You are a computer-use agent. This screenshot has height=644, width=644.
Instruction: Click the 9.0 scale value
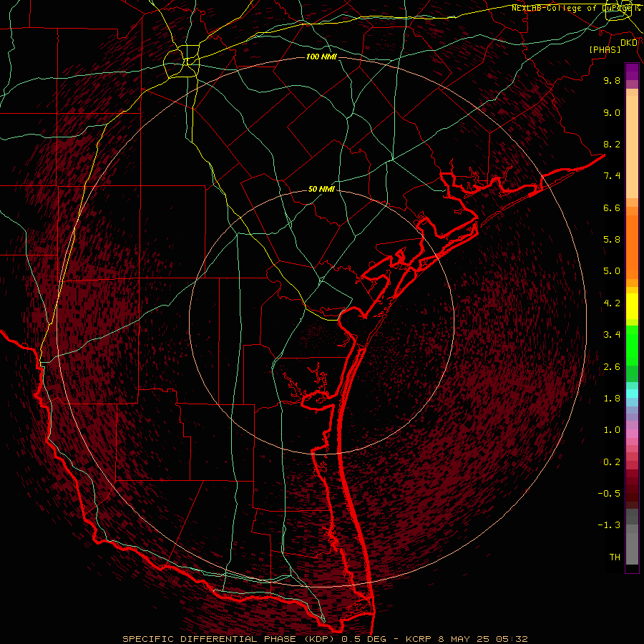(x=612, y=112)
